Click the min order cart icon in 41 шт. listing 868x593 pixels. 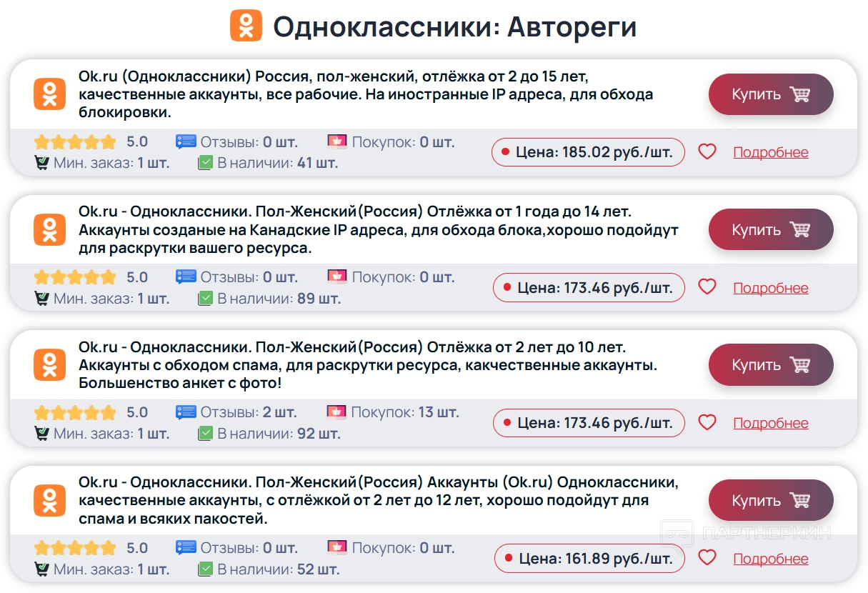click(x=41, y=162)
